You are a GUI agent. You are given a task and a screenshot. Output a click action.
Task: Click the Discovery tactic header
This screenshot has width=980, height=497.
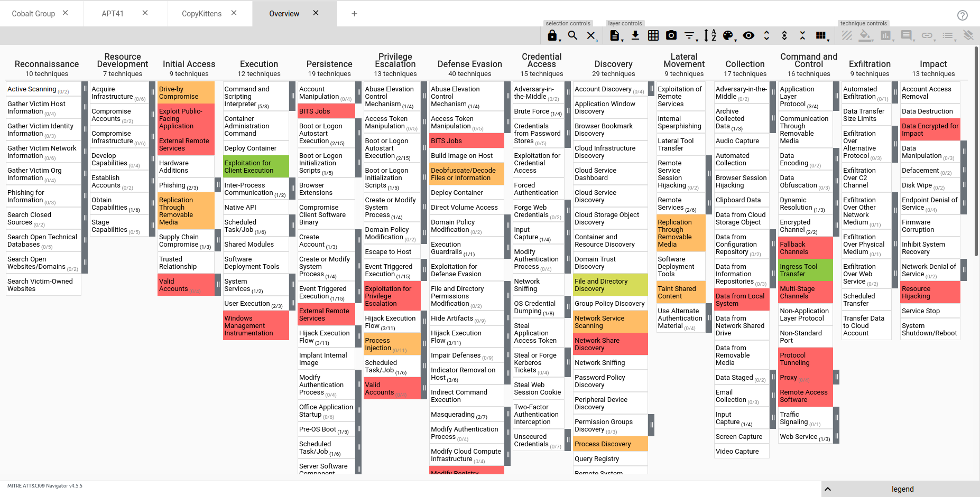613,64
